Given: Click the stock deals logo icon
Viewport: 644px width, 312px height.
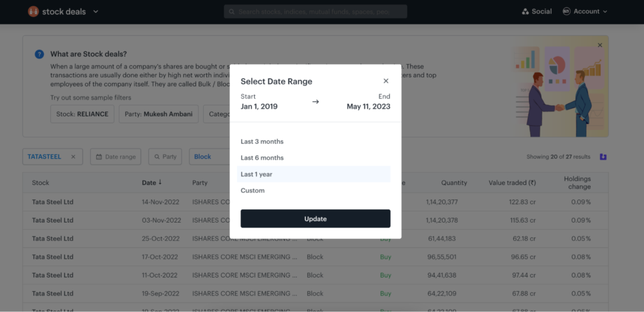Looking at the screenshot, I should (33, 11).
